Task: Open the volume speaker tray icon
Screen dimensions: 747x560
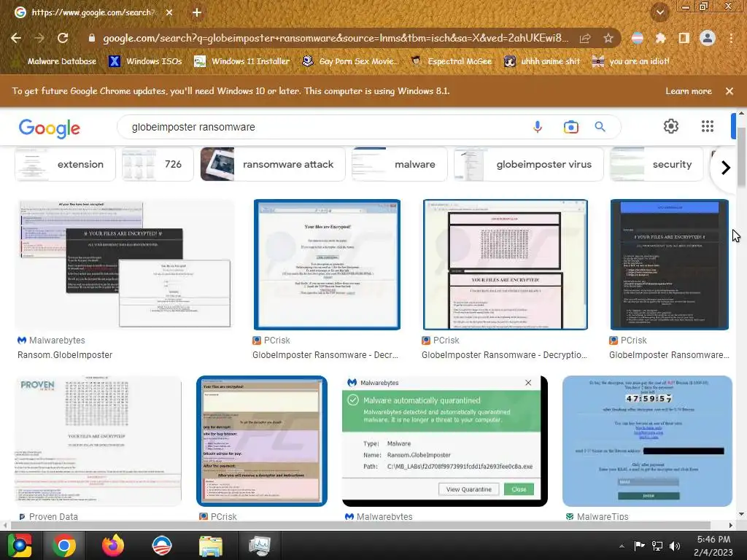Action: (675, 545)
